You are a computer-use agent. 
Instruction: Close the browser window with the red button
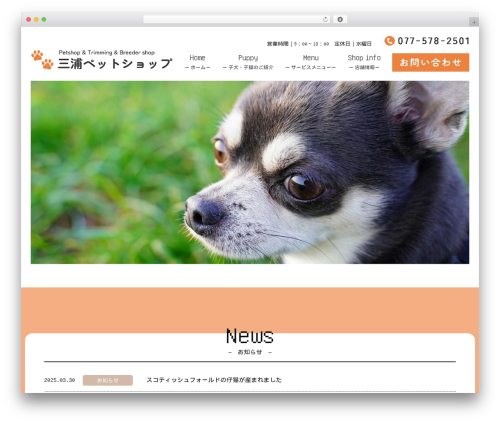click(x=29, y=20)
